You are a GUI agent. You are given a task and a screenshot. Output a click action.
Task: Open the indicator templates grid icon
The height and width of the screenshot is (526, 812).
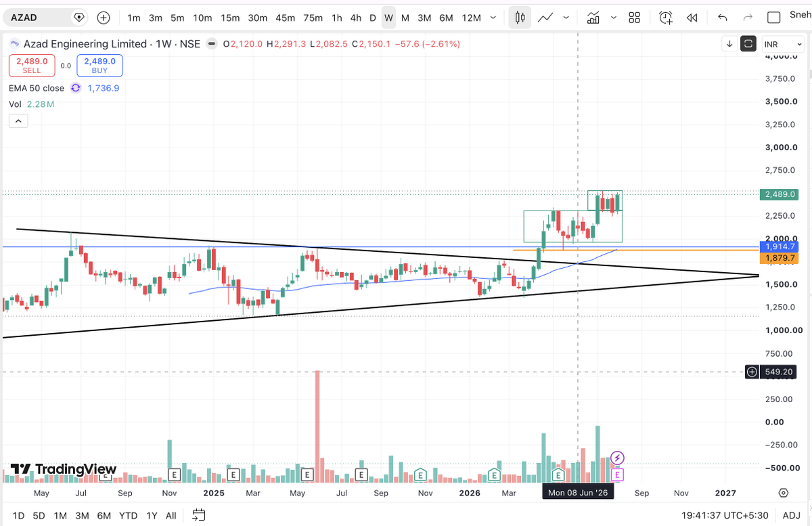click(634, 18)
